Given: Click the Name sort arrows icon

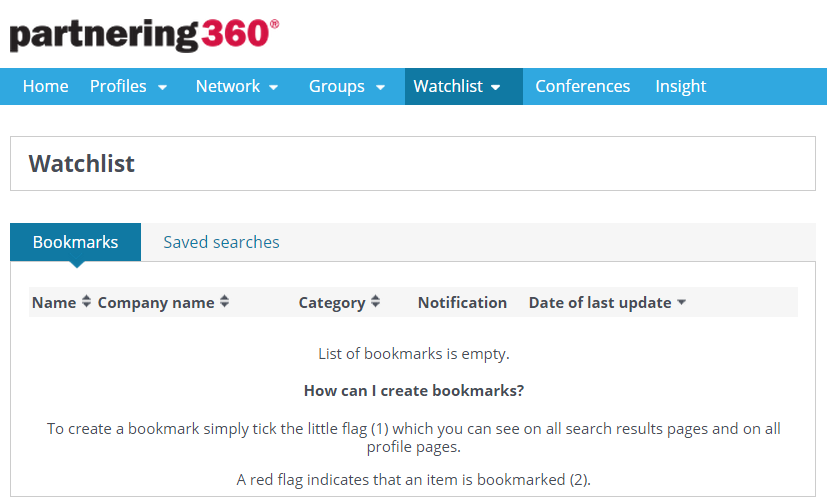Looking at the screenshot, I should 86,302.
